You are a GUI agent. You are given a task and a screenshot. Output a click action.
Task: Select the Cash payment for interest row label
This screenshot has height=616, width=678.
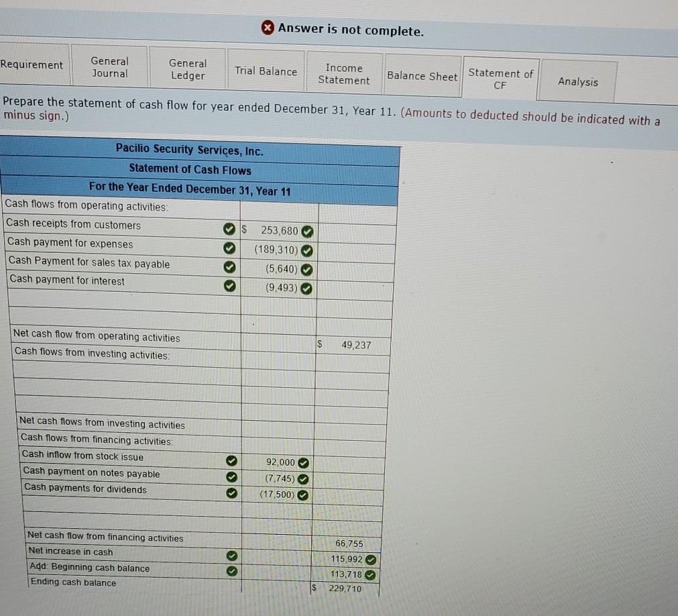tap(67, 280)
